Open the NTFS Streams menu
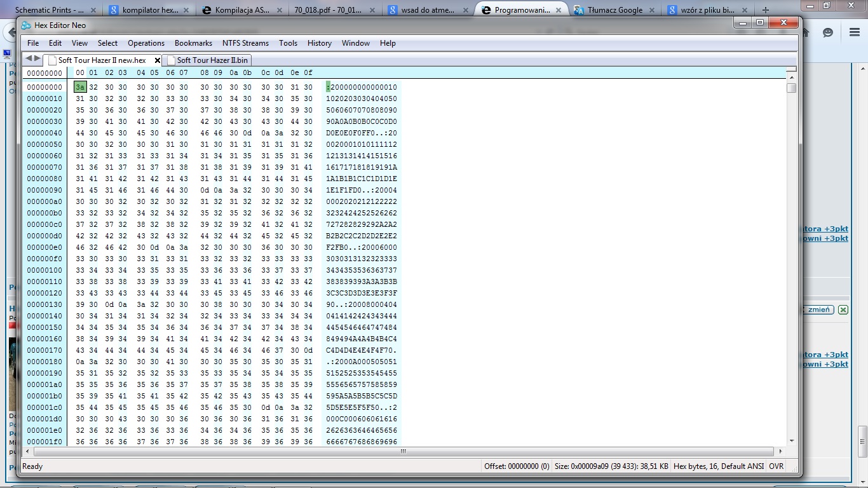Screen dimensions: 868x488 tap(245, 43)
